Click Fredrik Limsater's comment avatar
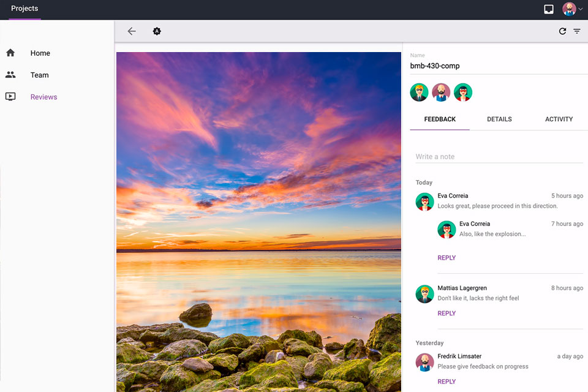The height and width of the screenshot is (392, 588). [425, 363]
